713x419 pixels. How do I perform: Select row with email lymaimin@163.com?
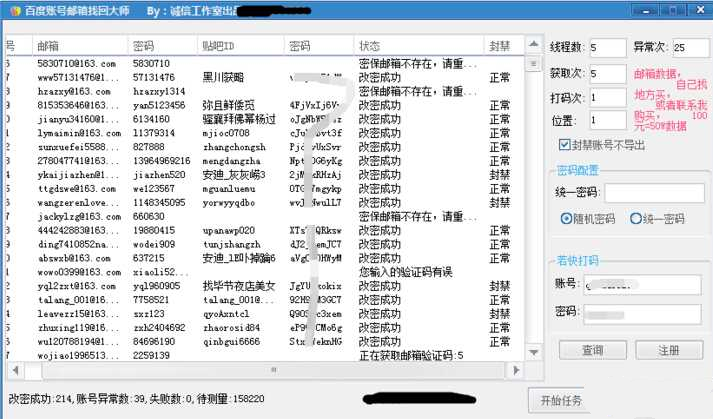coord(264,133)
